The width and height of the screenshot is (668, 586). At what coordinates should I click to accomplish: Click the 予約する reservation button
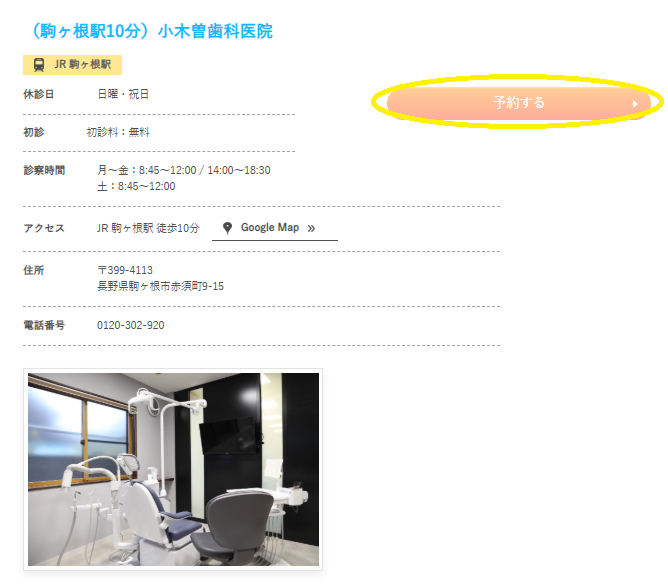click(518, 103)
